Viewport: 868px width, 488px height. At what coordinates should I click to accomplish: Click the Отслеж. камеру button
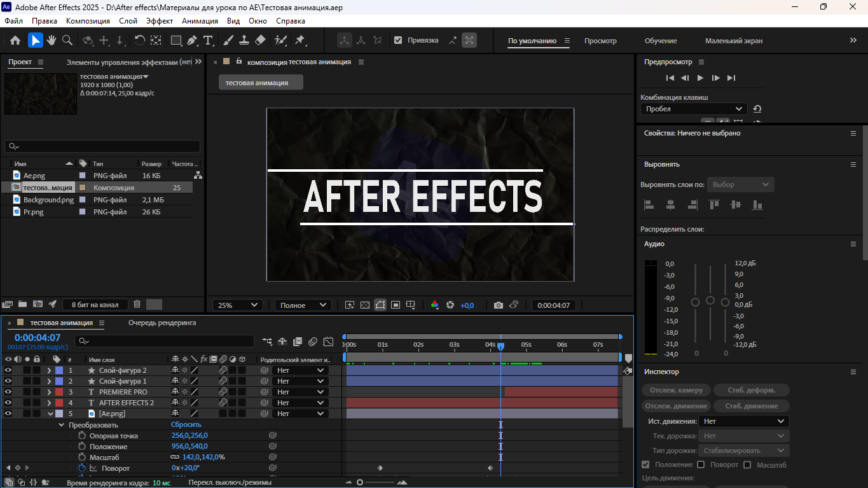click(x=676, y=390)
